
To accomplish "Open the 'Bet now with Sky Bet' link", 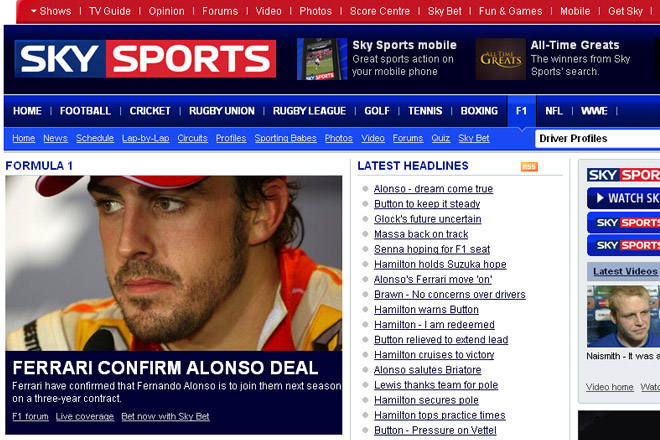I will [x=165, y=416].
